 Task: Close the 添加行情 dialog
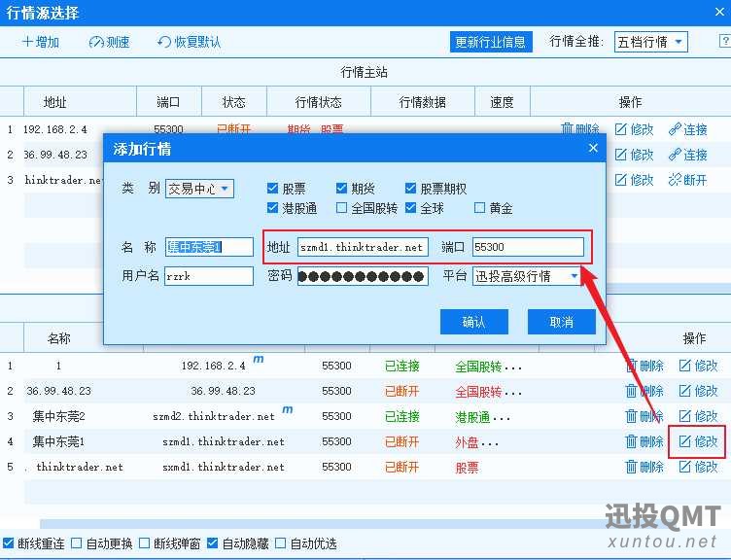pyautogui.click(x=593, y=149)
